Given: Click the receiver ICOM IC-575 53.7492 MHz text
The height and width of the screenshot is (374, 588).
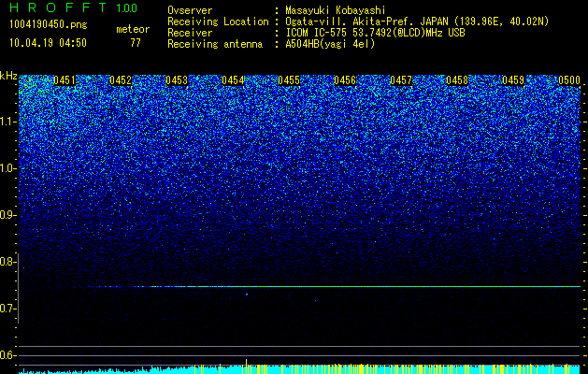Looking at the screenshot, I should (375, 33).
